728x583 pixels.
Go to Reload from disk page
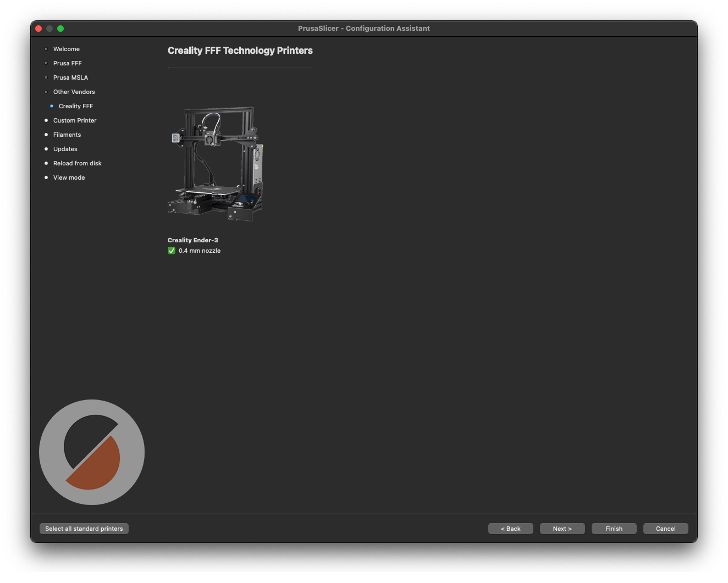(78, 163)
